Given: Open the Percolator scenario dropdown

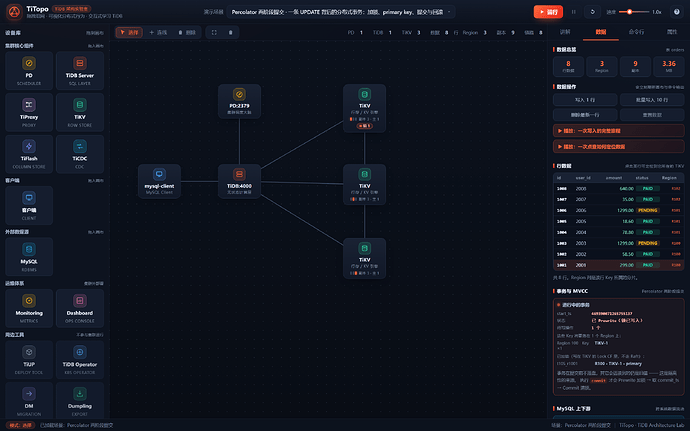Looking at the screenshot, I should point(341,12).
